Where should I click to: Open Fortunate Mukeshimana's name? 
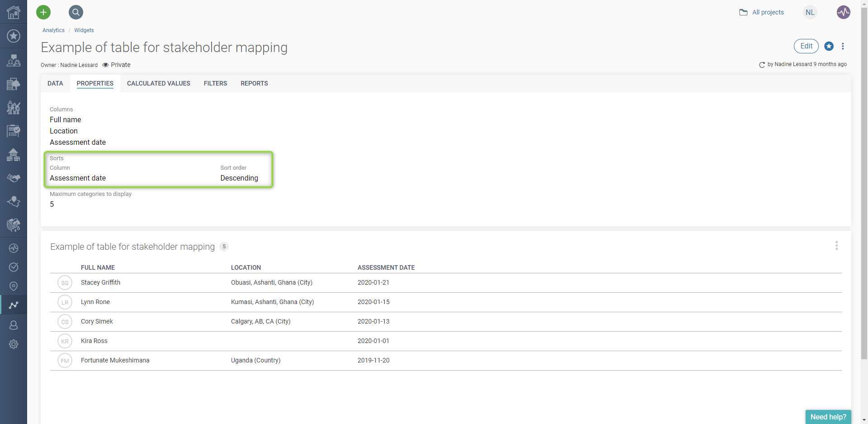[115, 360]
